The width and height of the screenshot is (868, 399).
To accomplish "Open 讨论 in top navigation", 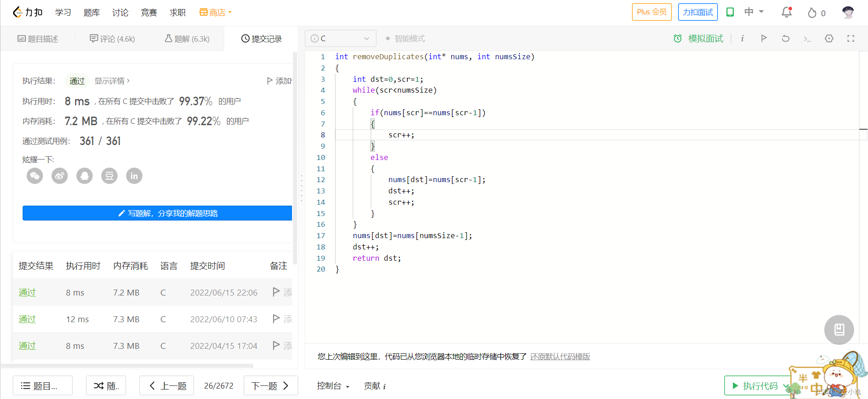I will click(120, 12).
